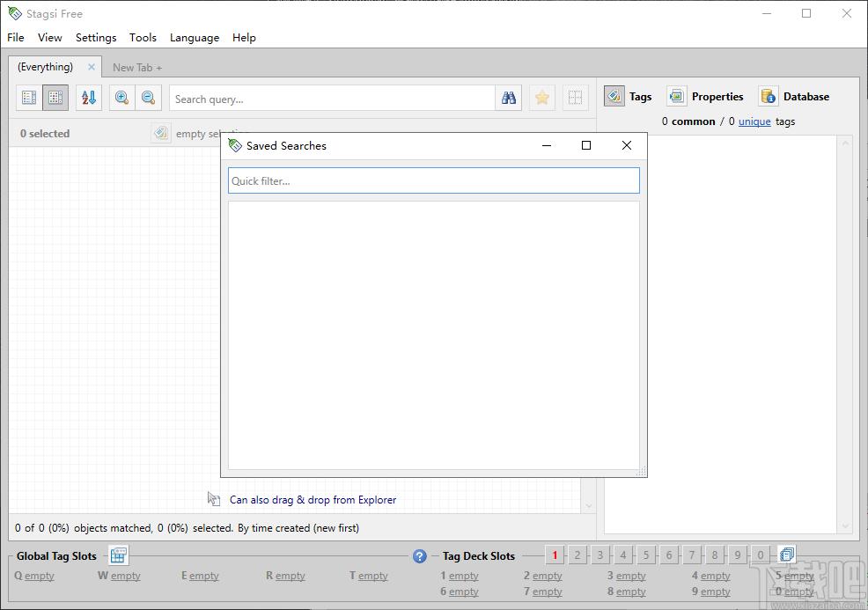Open the Settings menu

96,38
